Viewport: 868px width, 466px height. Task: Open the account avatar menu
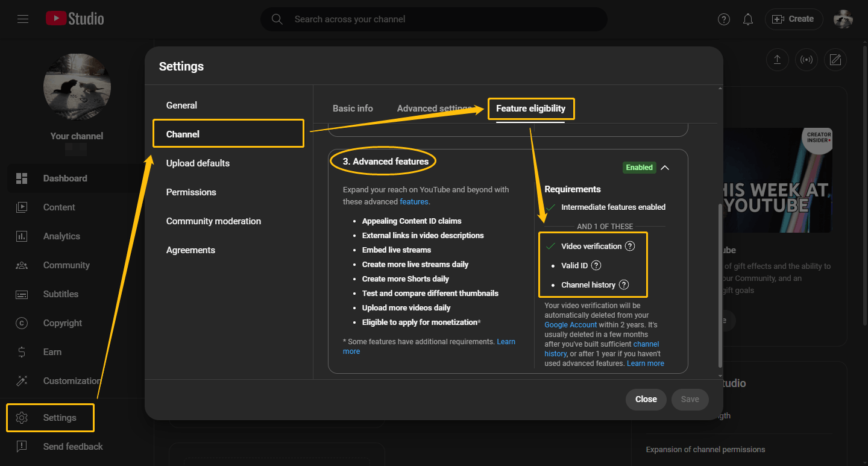tap(843, 19)
